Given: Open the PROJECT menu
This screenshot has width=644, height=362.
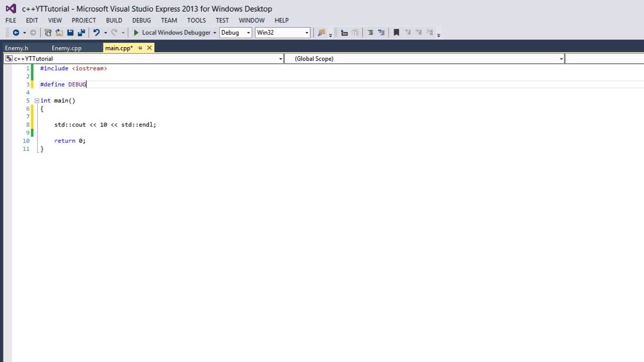Looking at the screenshot, I should coord(84,21).
